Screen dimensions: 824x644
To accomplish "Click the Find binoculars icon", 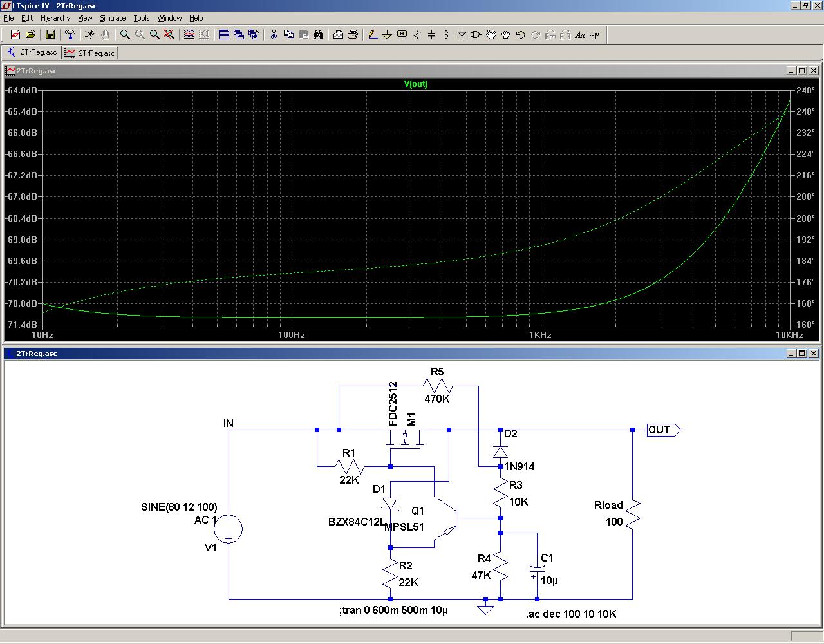I will click(318, 35).
